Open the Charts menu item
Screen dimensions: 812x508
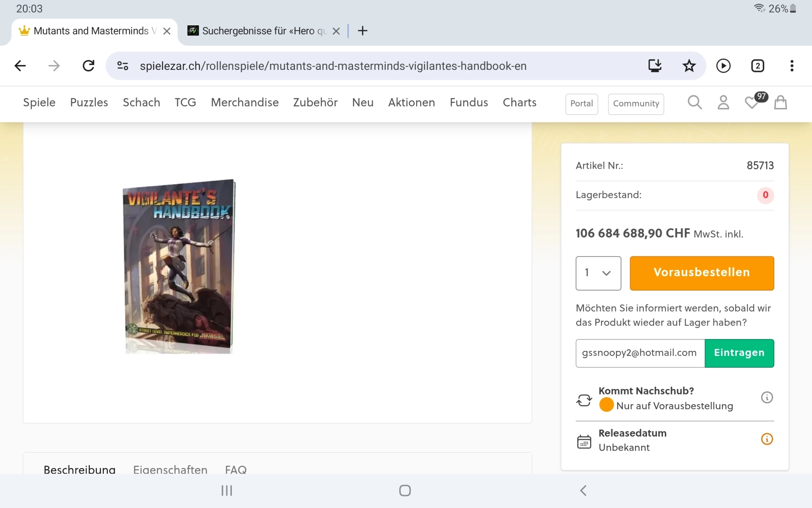(519, 102)
